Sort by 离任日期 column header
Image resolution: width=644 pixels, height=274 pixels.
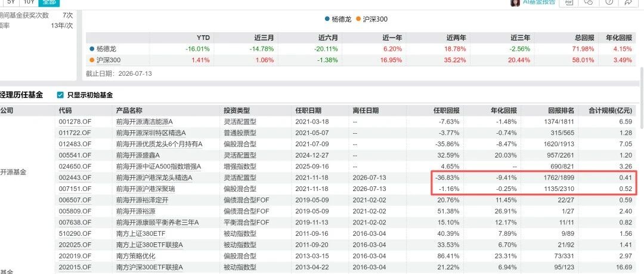pos(366,110)
